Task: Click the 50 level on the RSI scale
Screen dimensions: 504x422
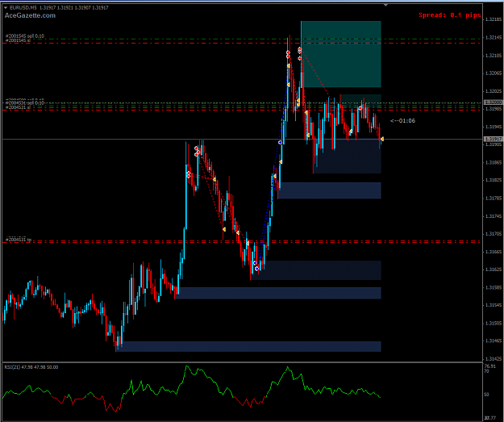Action: 486,395
